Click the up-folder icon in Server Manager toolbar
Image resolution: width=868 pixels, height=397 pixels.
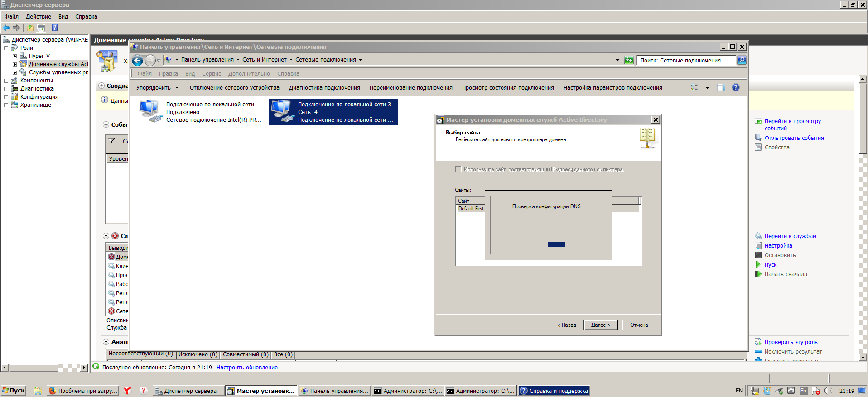point(30,28)
